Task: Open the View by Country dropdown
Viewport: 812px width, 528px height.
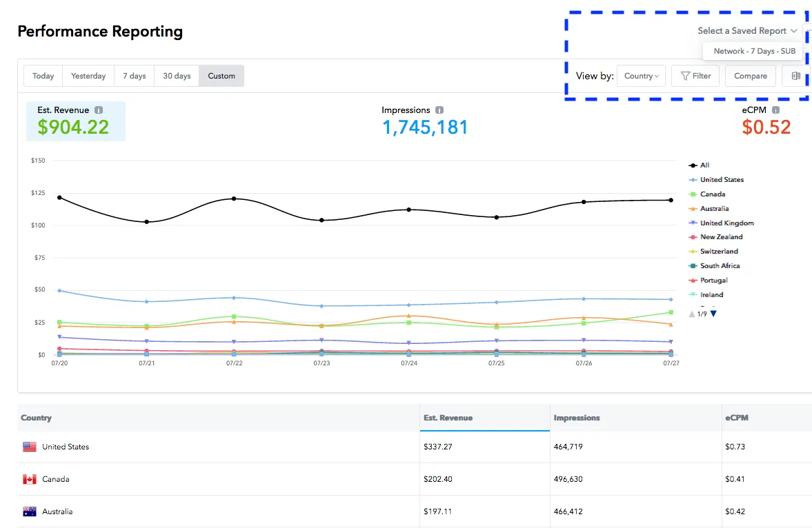Action: click(x=641, y=76)
